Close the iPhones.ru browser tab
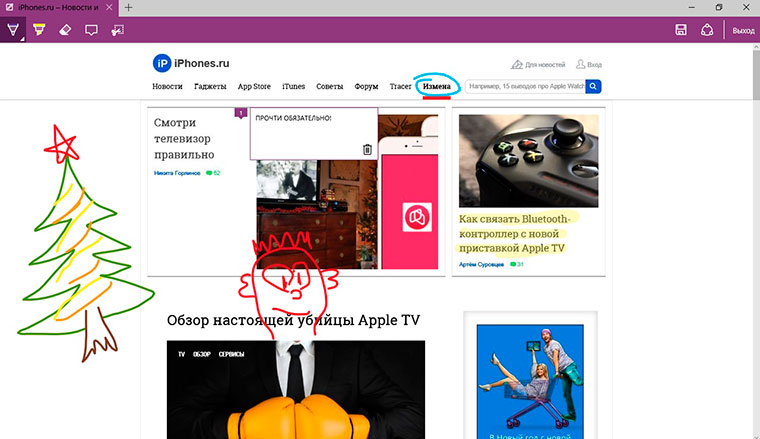Viewport: 760px width, 439px height. (x=109, y=8)
